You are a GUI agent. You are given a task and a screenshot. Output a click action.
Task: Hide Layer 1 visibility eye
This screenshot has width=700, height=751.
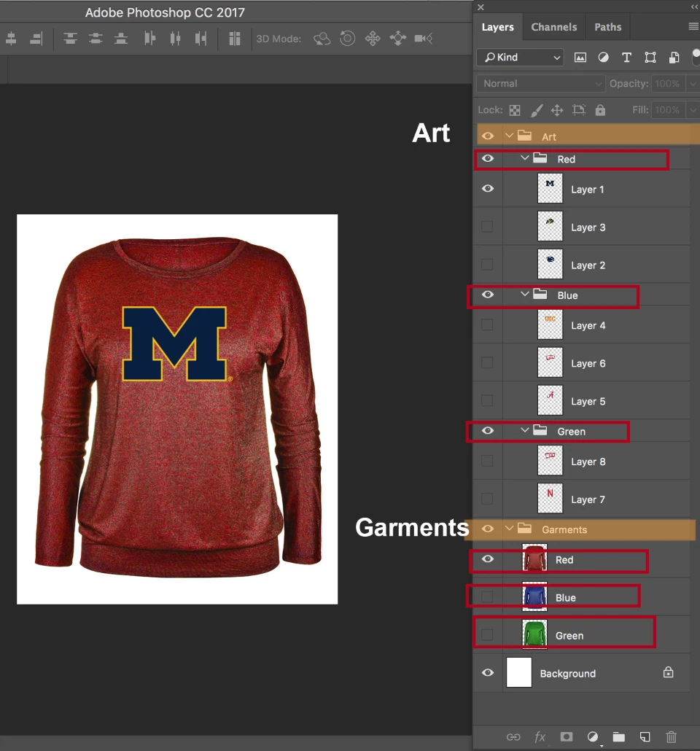pos(488,189)
